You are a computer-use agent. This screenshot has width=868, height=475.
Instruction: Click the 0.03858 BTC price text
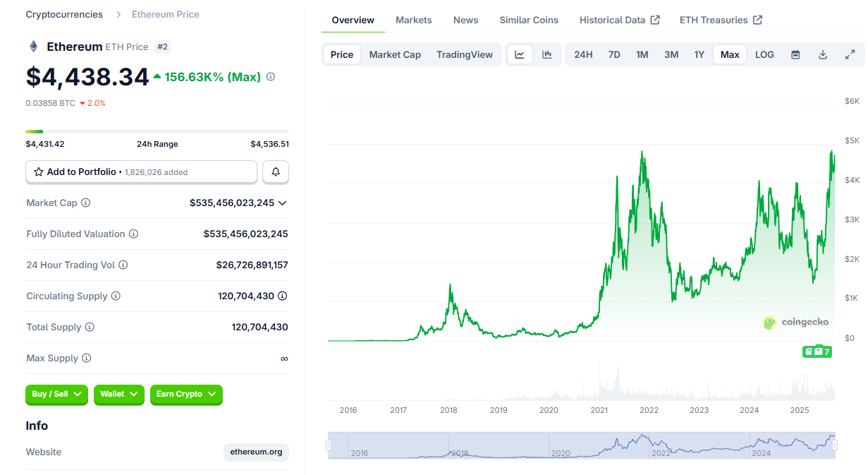pyautogui.click(x=51, y=103)
